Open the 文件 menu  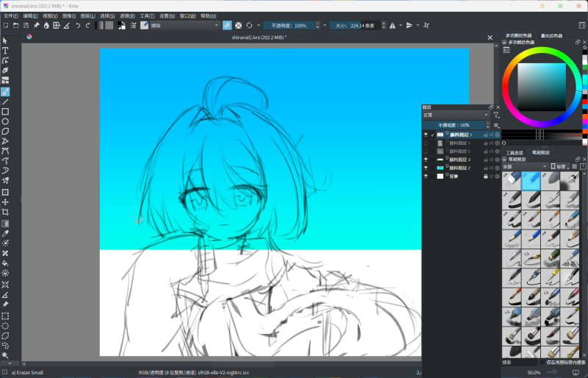[x=11, y=15]
